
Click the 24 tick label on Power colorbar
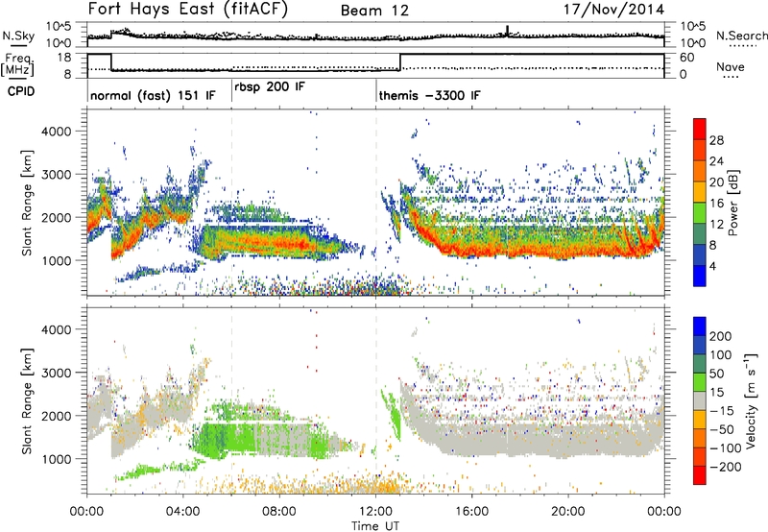coord(716,161)
